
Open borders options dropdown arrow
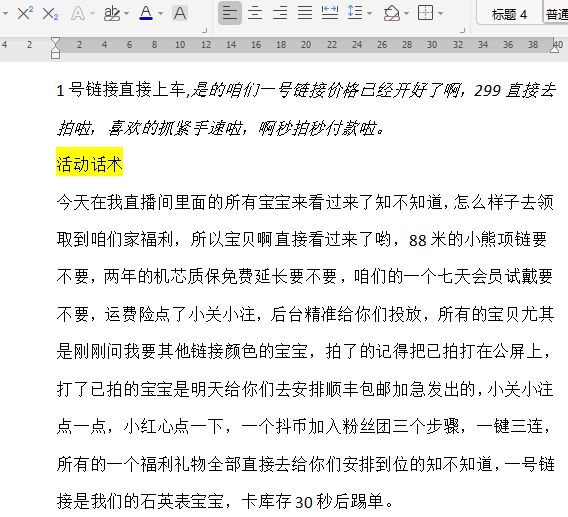coord(440,14)
